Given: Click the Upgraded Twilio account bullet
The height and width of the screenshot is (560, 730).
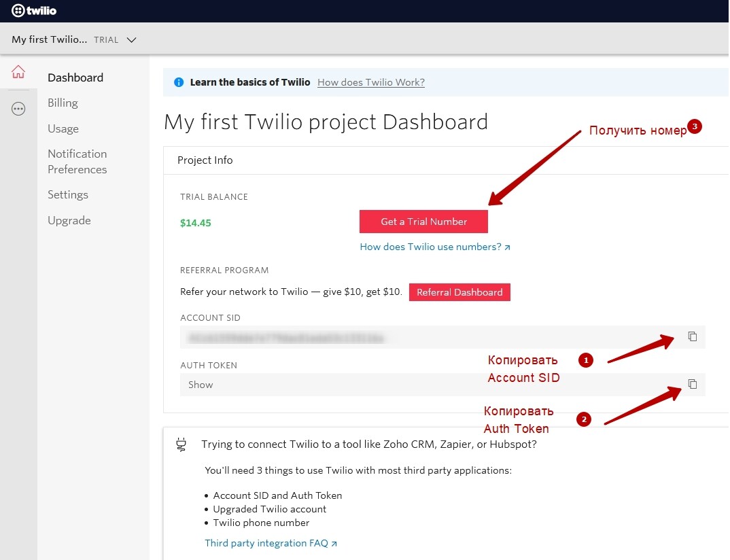Looking at the screenshot, I should point(270,509).
